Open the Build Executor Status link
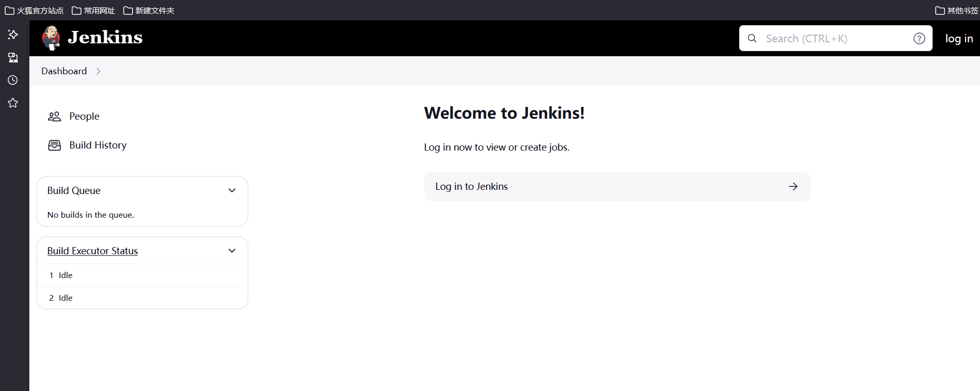Screen dimensions: 980x391 click(x=92, y=251)
